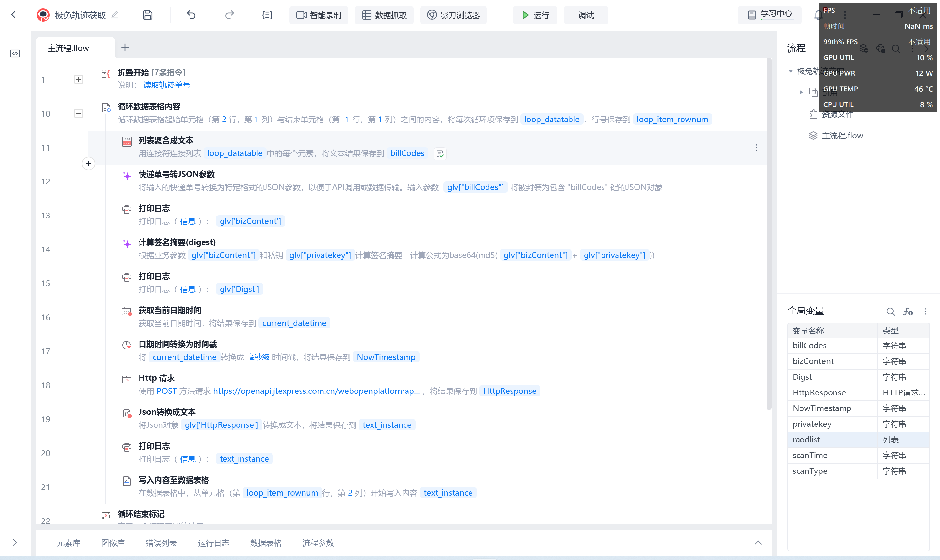Add a global variable with the fx icon

click(x=908, y=311)
